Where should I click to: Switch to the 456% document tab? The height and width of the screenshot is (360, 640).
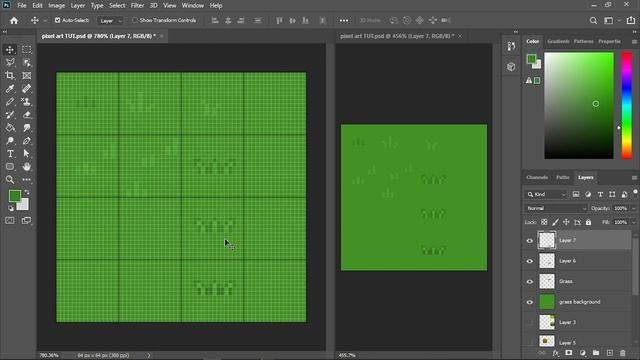[397, 36]
